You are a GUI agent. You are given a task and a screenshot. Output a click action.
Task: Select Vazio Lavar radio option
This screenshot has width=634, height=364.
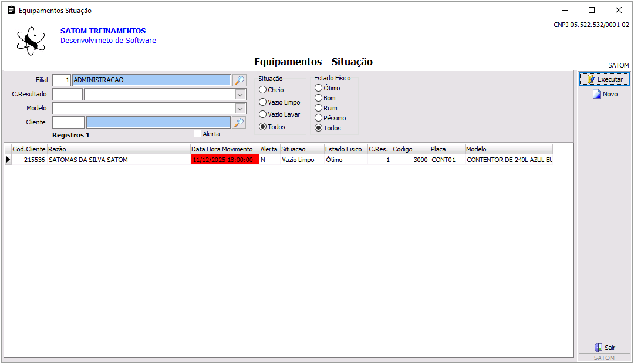tap(263, 114)
